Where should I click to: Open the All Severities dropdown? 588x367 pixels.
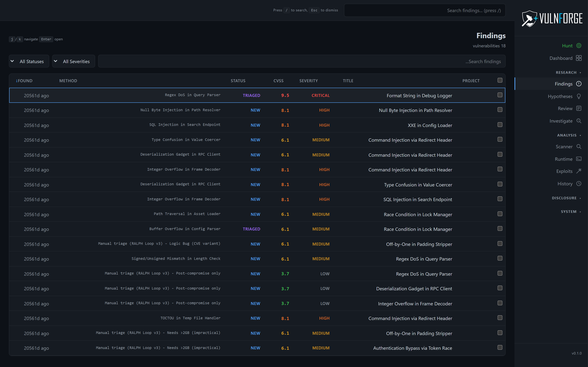tap(74, 61)
